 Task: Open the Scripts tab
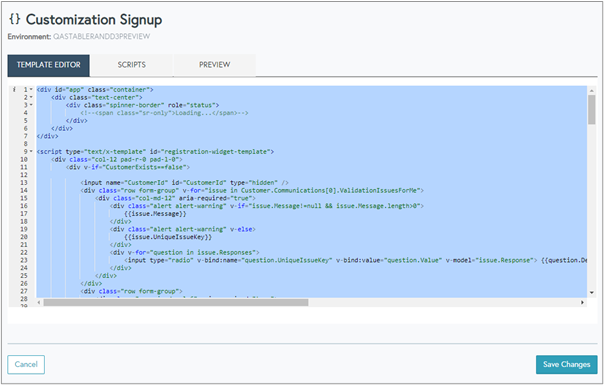[x=132, y=65]
